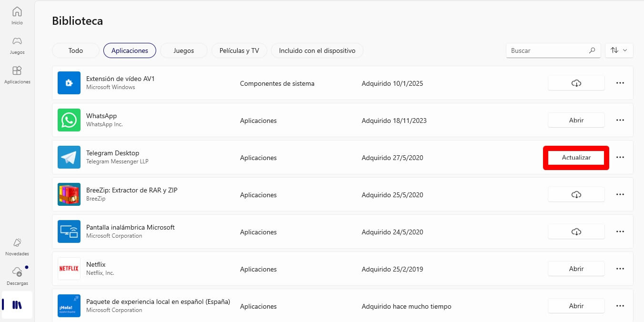The image size is (644, 322).
Task: Select the Juegos filter tab
Action: [x=184, y=50]
